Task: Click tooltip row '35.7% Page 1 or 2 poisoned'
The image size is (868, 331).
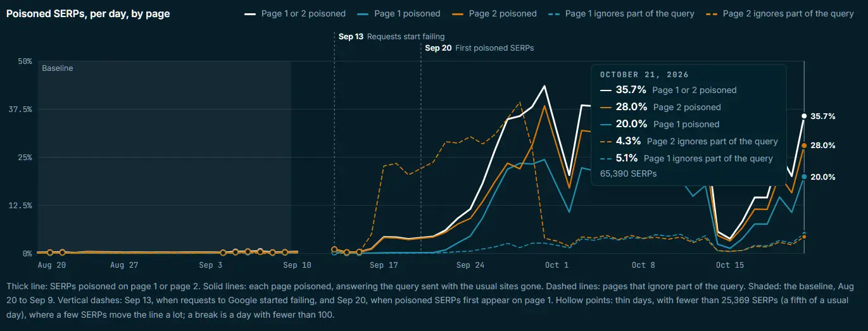Action: (x=669, y=90)
